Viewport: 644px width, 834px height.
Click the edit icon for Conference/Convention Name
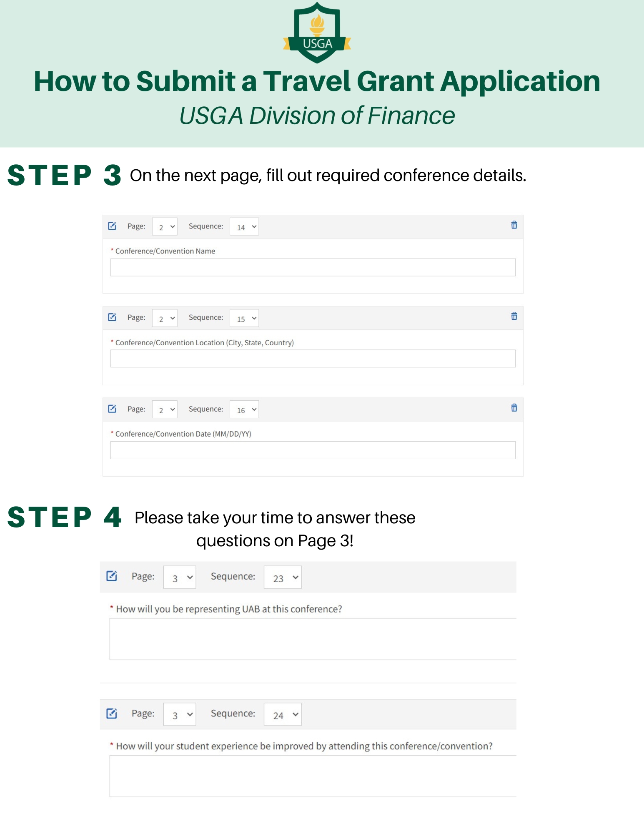(x=112, y=226)
